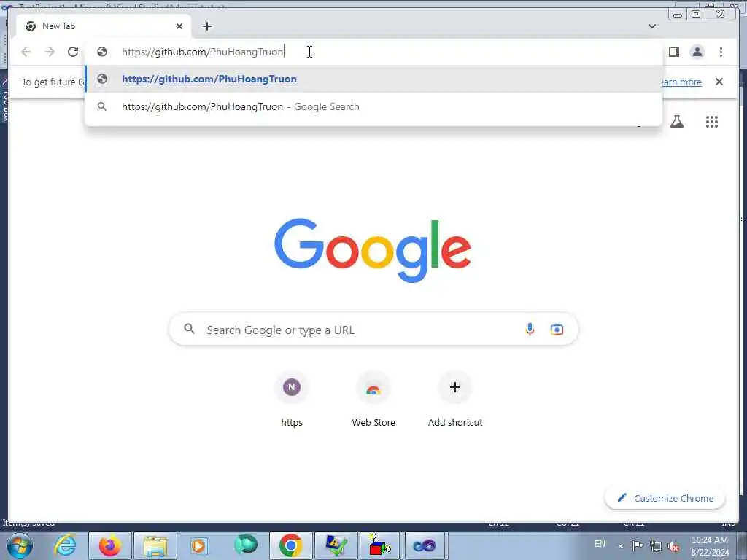
Task: Open Windows Media Player taskbar icon
Action: pyautogui.click(x=200, y=545)
